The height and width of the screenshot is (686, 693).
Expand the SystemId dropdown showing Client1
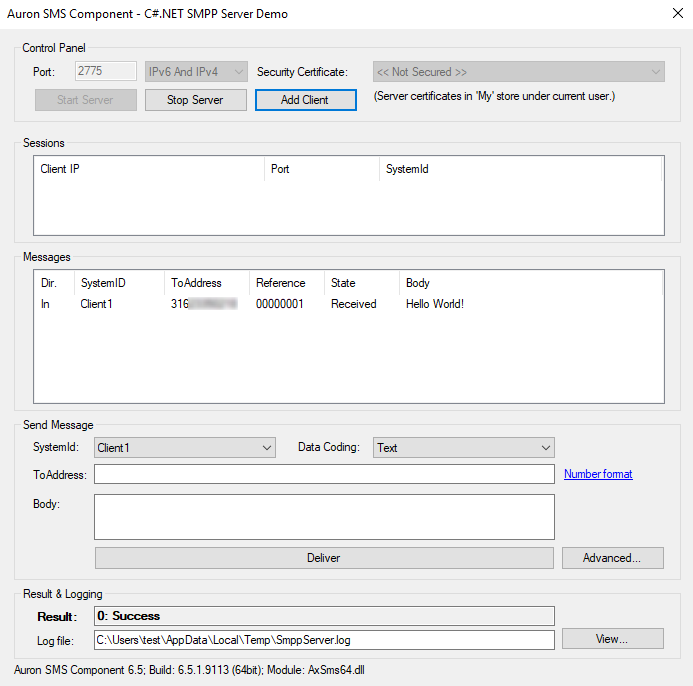tap(185, 448)
